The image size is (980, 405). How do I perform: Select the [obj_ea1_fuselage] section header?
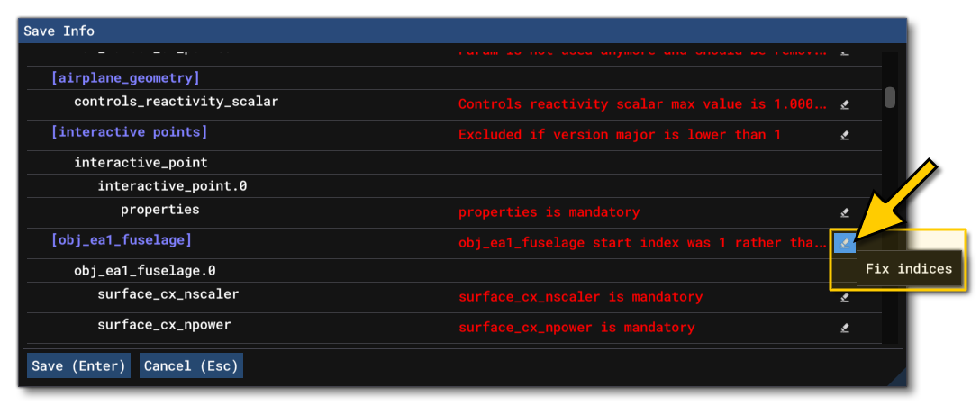click(122, 240)
